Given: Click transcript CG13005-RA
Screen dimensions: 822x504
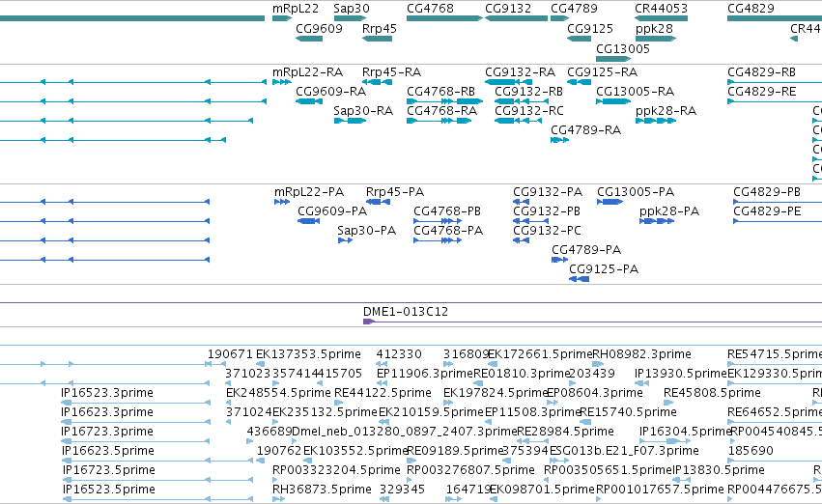Looking at the screenshot, I should [x=612, y=101].
